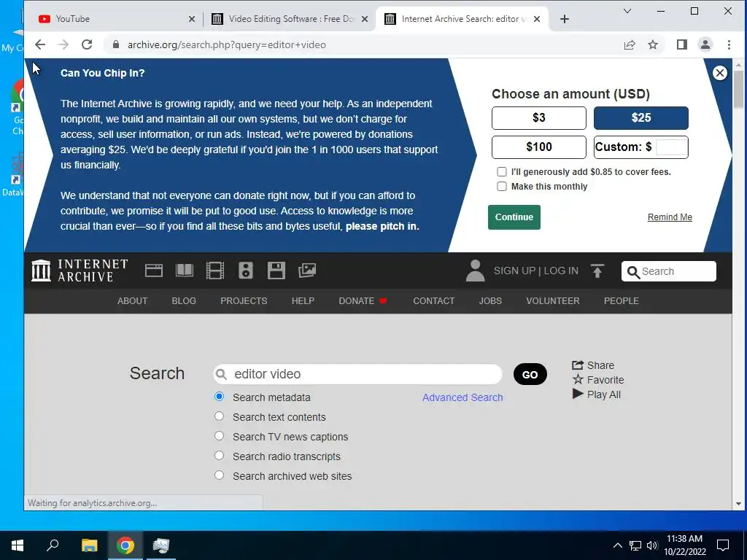Open the Internet Archive web icon
The width and height of the screenshot is (747, 560).
pos(154,271)
